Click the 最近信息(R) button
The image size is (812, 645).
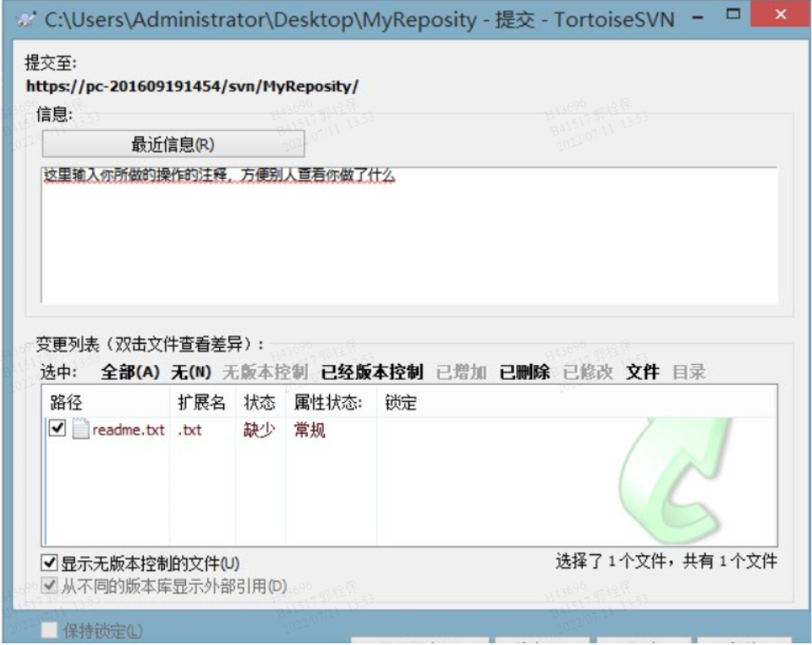click(173, 144)
